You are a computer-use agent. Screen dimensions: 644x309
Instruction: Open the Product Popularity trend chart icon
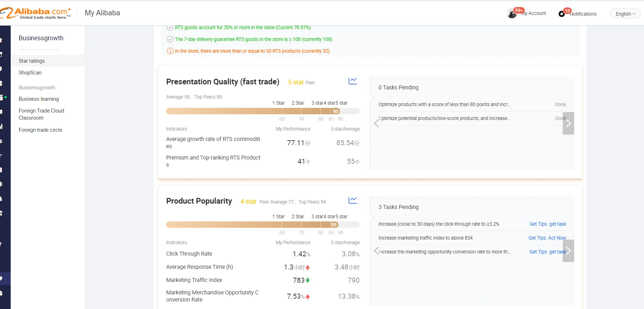pyautogui.click(x=353, y=200)
